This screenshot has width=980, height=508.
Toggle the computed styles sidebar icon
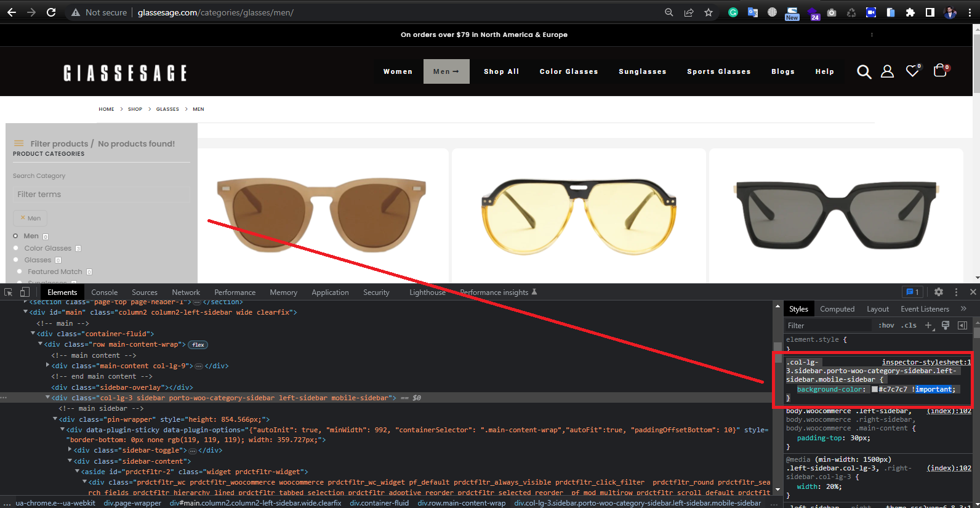click(x=963, y=325)
